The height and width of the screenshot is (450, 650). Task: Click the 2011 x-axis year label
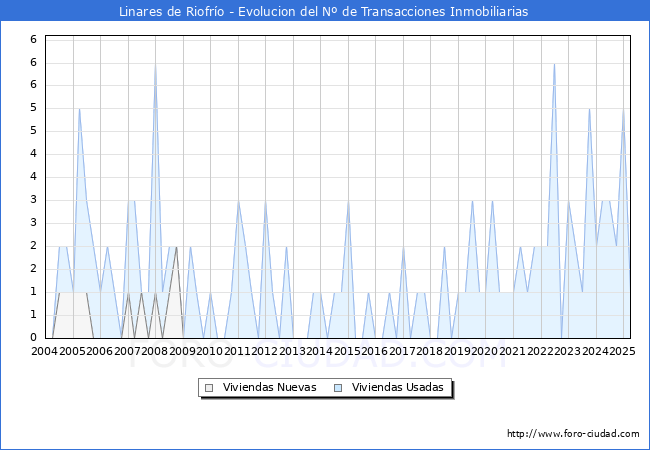[237, 351]
